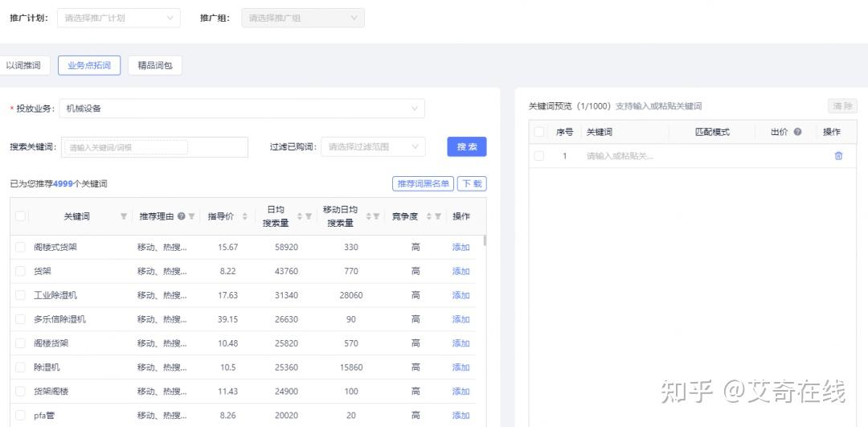Click daily search value 43760

click(x=286, y=271)
